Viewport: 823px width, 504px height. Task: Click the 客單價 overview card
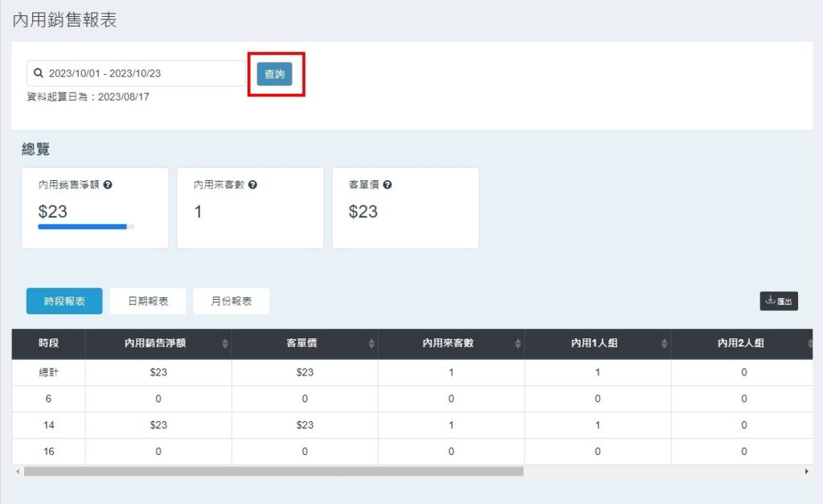click(x=405, y=208)
